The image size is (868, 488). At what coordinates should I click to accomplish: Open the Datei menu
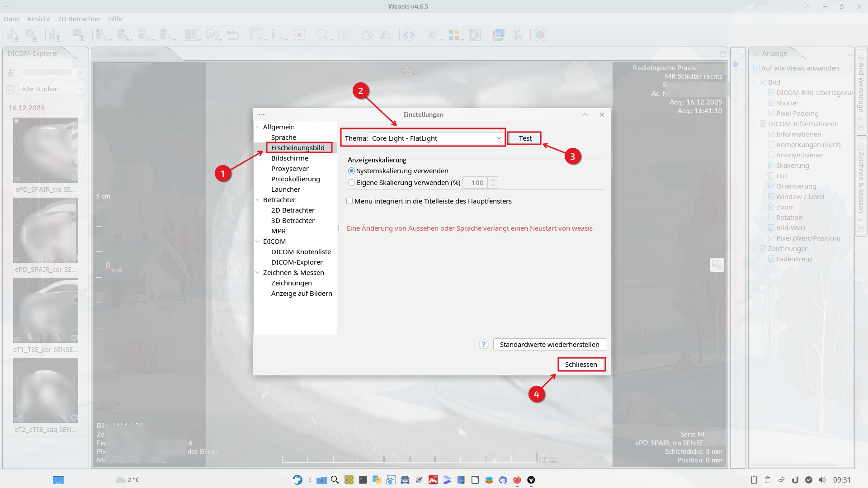(12, 19)
